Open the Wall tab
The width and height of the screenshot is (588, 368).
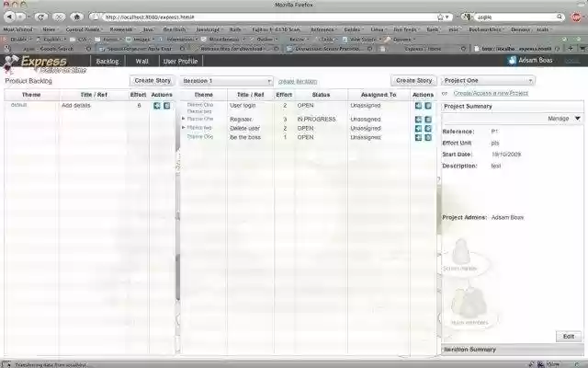(x=141, y=62)
